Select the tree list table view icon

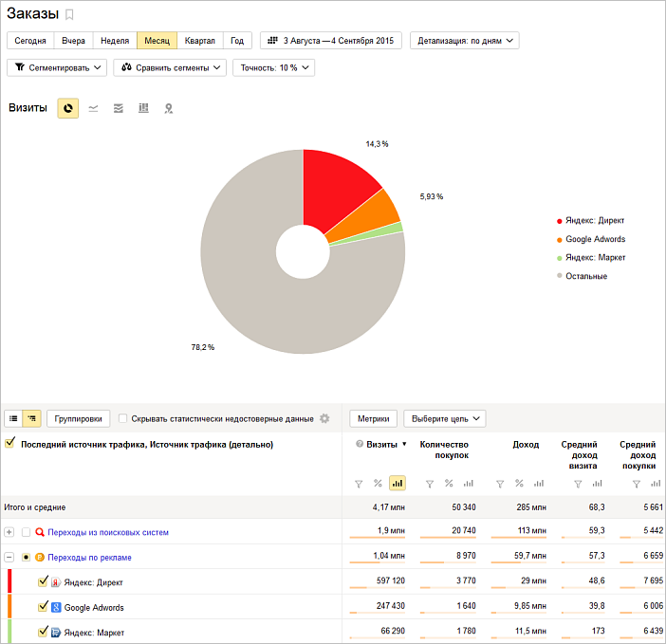pos(32,418)
